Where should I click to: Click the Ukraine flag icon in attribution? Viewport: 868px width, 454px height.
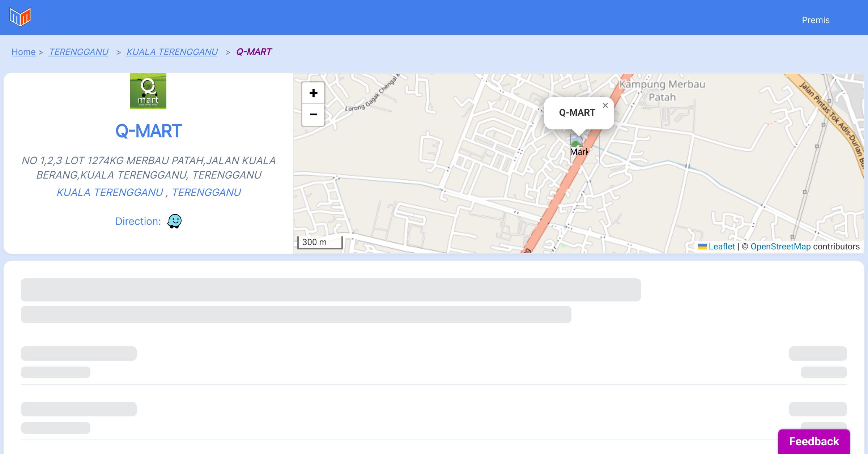(x=702, y=247)
